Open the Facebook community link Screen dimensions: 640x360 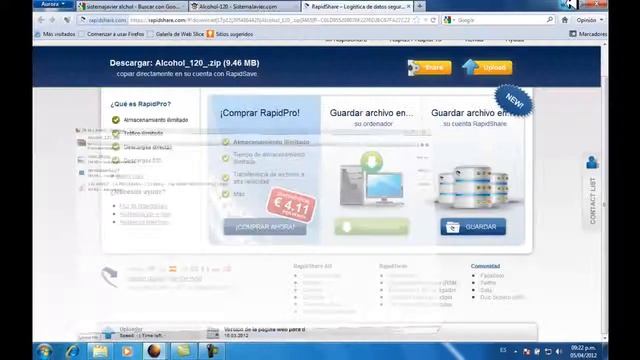tap(492, 276)
